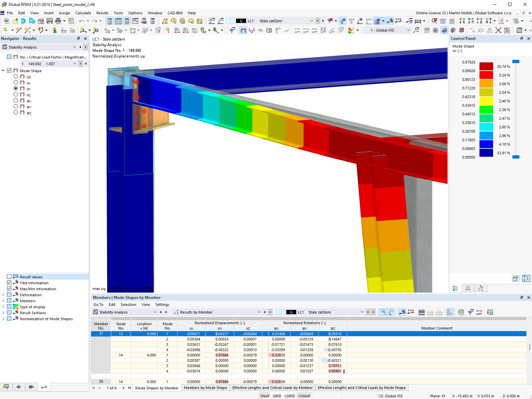Uncheck the Title Information checkbox
Image resolution: width=532 pixels, height=399 pixels.
(9, 283)
